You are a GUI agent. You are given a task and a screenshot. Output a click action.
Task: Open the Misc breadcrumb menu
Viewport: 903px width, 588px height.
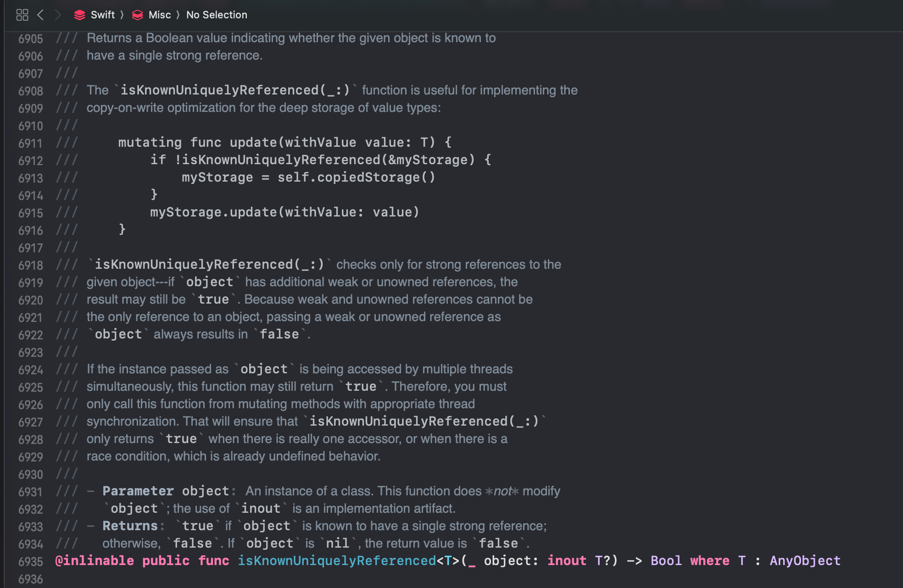(160, 15)
